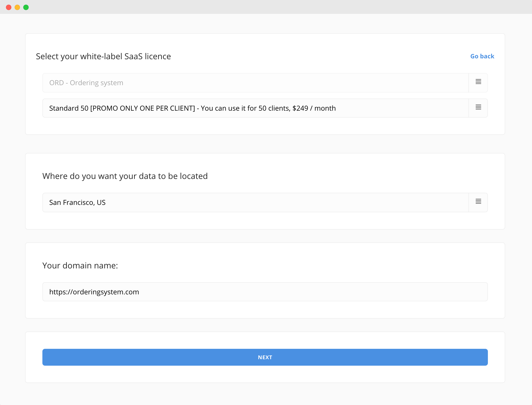Click the 'Your domain name:' label
The image size is (532, 405).
(80, 265)
